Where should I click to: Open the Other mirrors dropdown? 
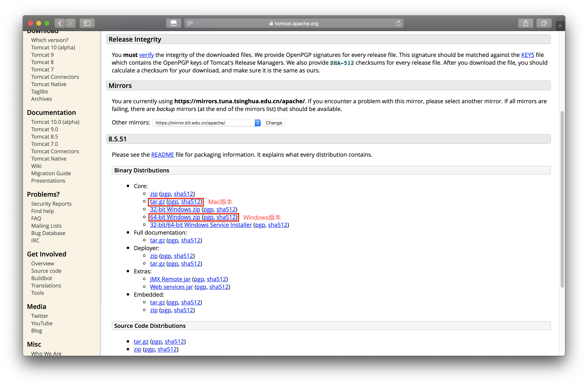(x=206, y=123)
